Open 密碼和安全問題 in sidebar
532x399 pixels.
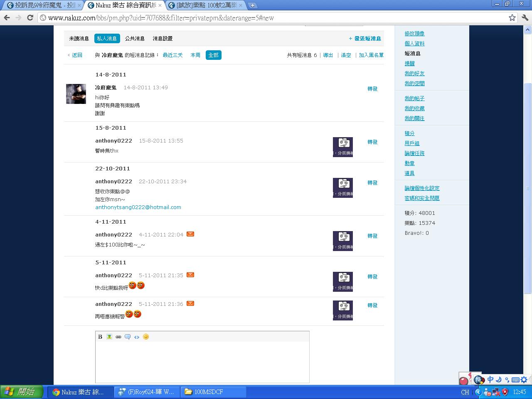point(422,198)
